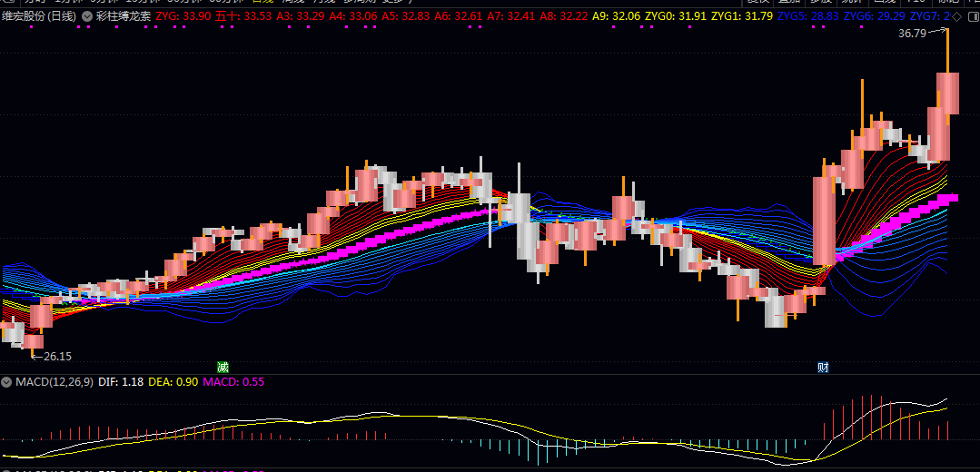
Task: Select the ZYG0: 31.91 value
Action: pos(677,16)
